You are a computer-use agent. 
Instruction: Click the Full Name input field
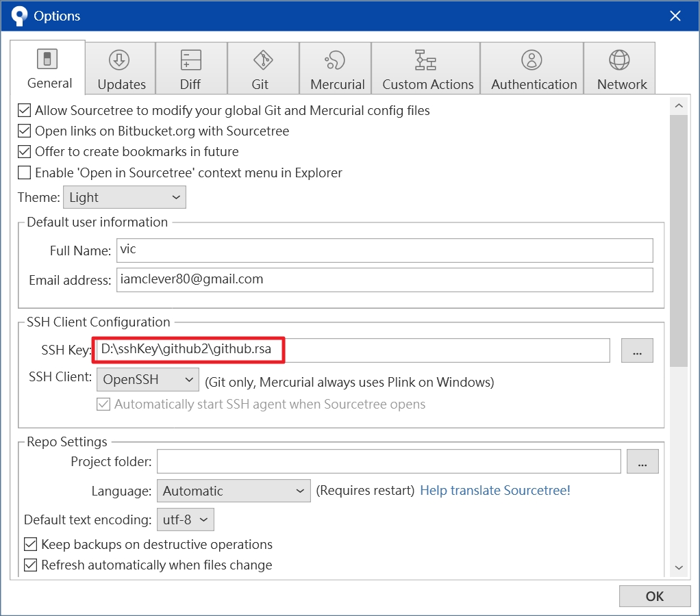[x=384, y=251]
